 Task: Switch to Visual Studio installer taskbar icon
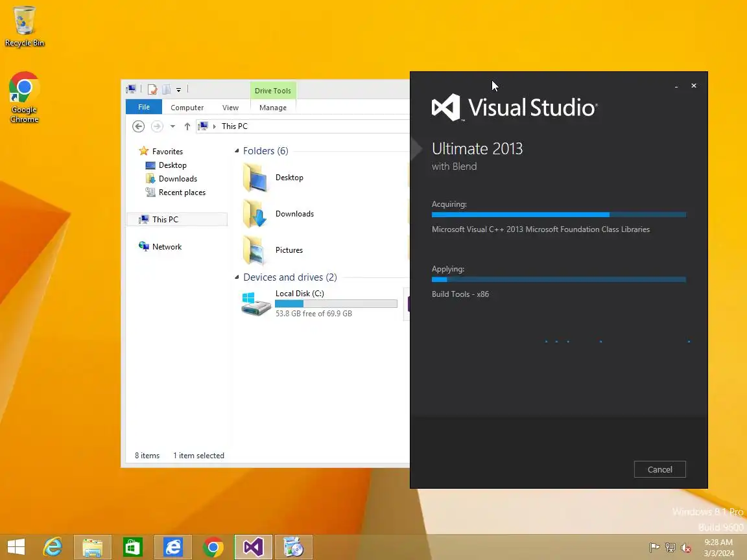254,547
